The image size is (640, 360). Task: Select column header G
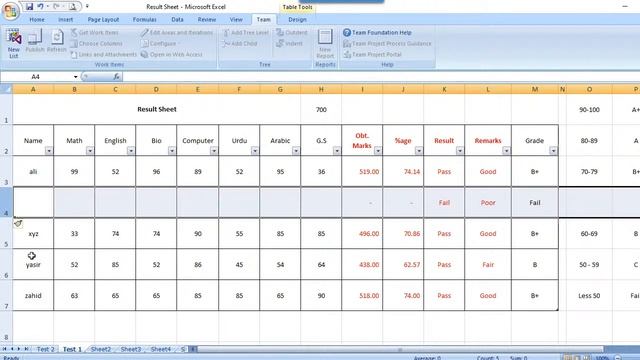click(x=280, y=89)
